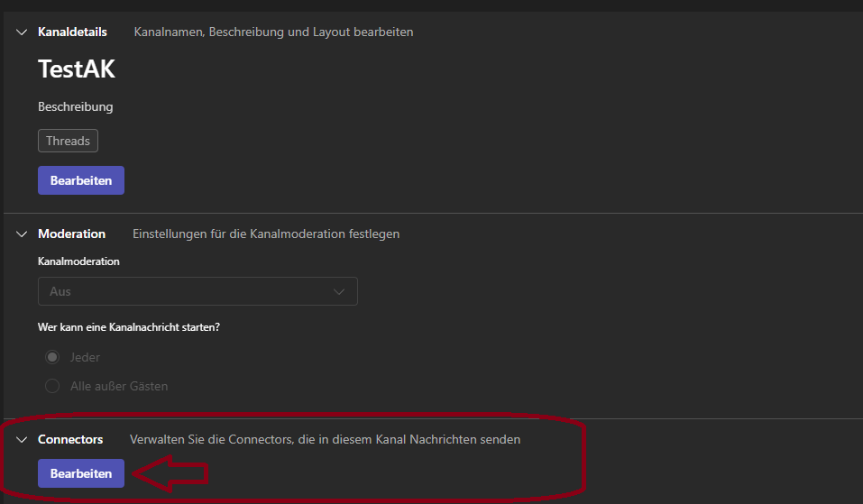
Task: Click the Connectors section heading
Action: click(70, 440)
